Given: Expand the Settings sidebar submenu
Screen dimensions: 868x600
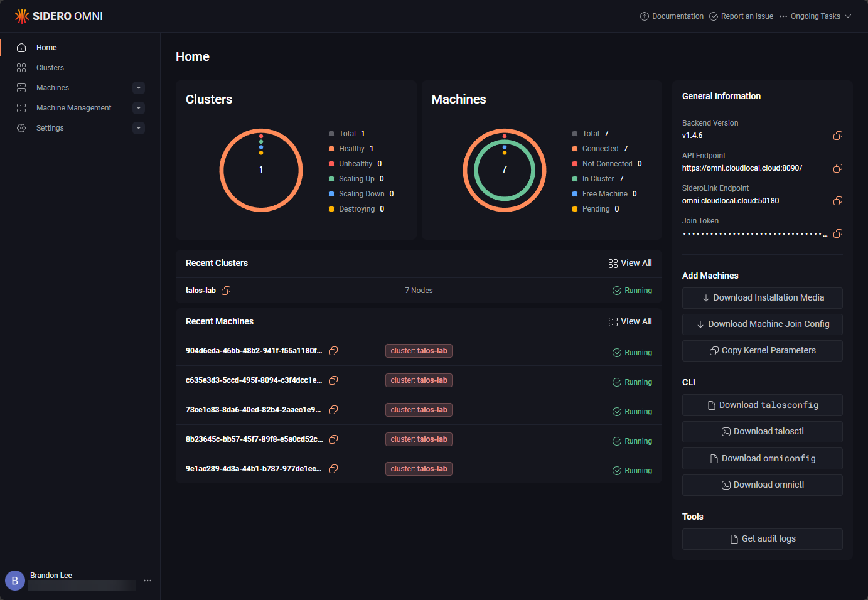Looking at the screenshot, I should 139,128.
